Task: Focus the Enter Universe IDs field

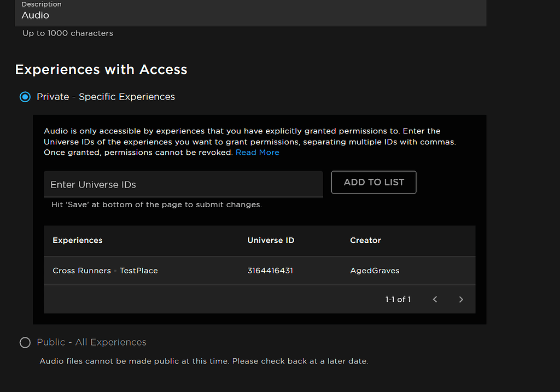Action: 183,184
